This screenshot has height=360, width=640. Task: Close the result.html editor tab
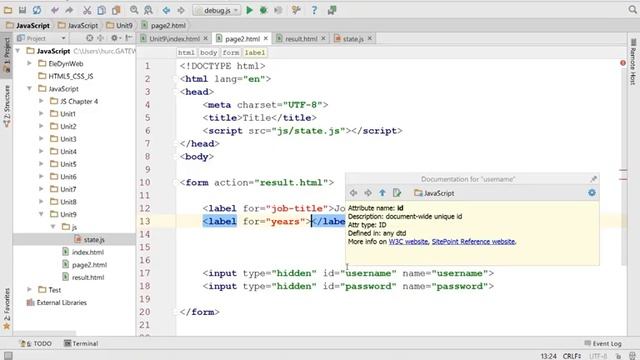pyautogui.click(x=323, y=38)
